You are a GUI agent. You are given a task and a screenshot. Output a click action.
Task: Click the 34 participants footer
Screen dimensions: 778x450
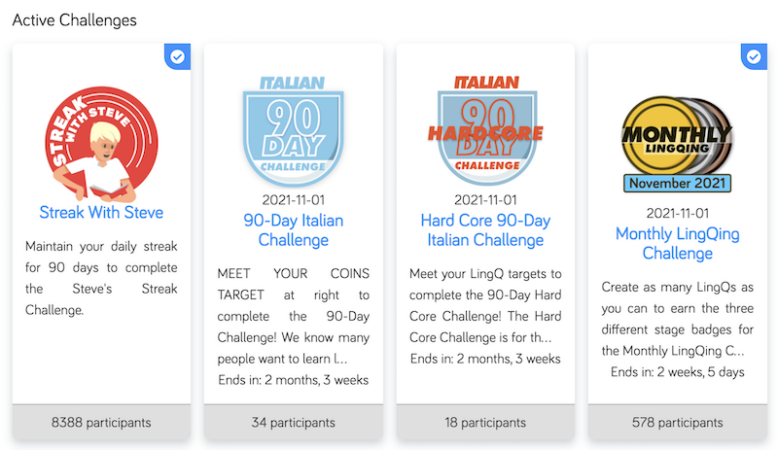pyautogui.click(x=293, y=423)
